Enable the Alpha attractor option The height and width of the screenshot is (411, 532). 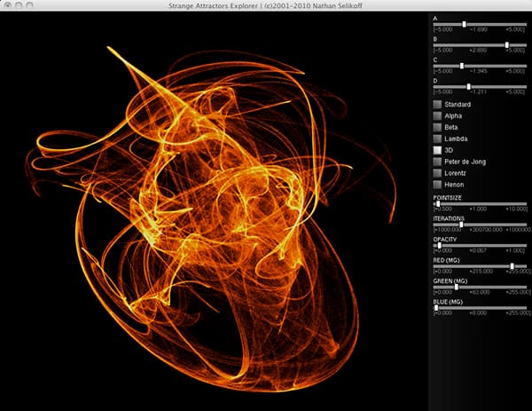pos(437,116)
